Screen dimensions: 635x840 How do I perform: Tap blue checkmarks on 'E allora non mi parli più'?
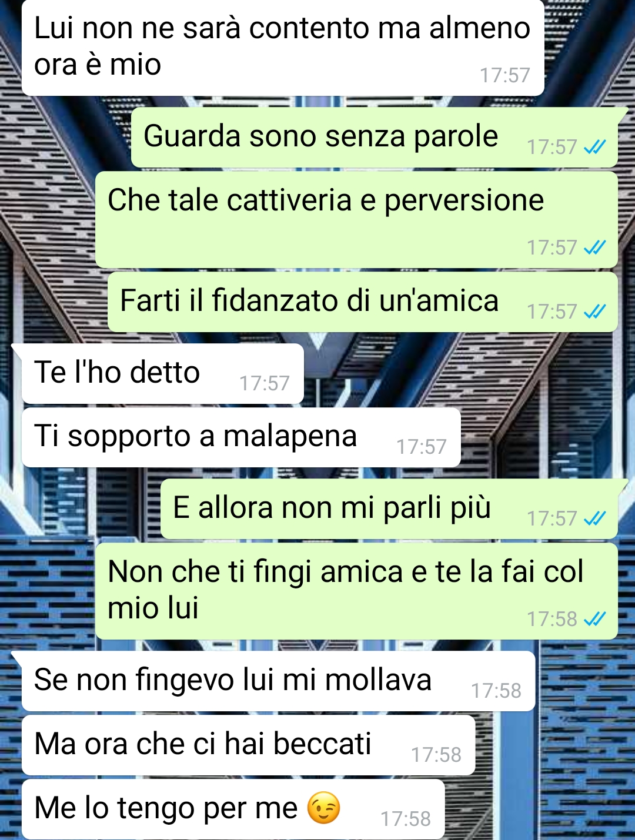(594, 518)
